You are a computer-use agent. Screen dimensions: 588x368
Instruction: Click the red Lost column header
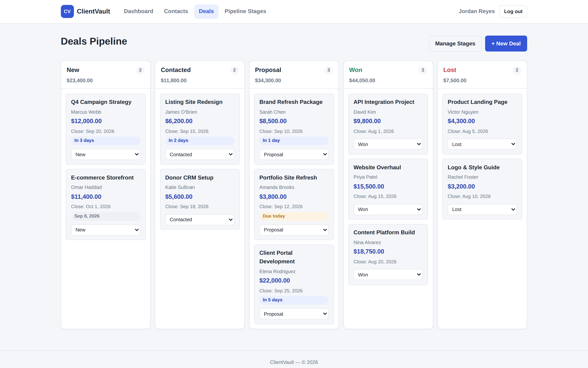click(x=450, y=70)
